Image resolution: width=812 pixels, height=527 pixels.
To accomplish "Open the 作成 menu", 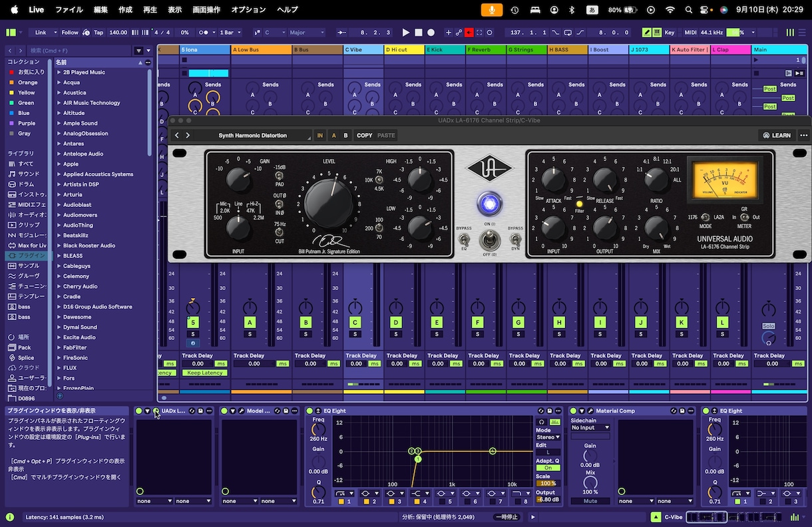I will click(125, 10).
